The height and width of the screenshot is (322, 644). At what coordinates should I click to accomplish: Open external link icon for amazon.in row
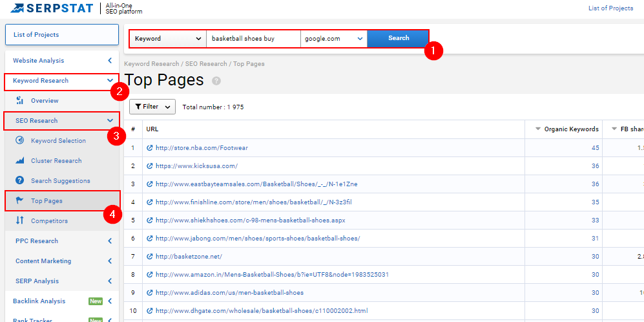coord(150,274)
